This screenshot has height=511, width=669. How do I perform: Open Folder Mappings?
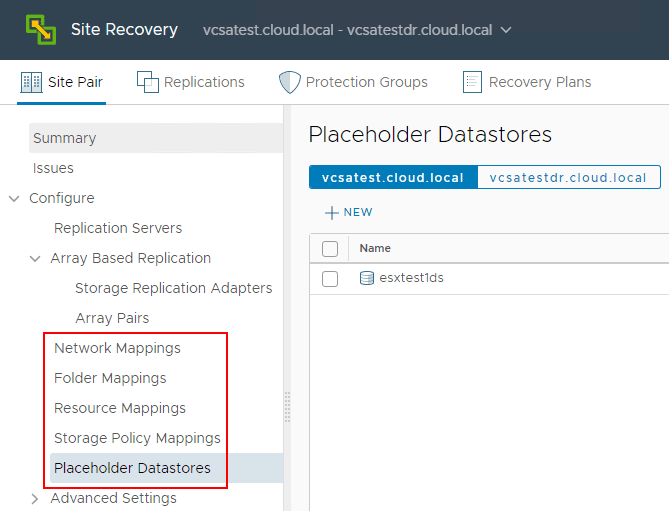tap(110, 378)
